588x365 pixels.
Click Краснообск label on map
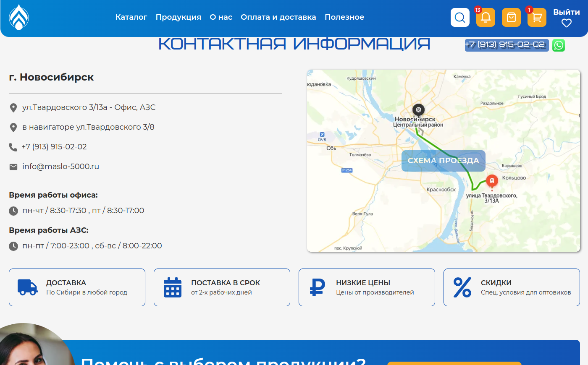coord(441,190)
